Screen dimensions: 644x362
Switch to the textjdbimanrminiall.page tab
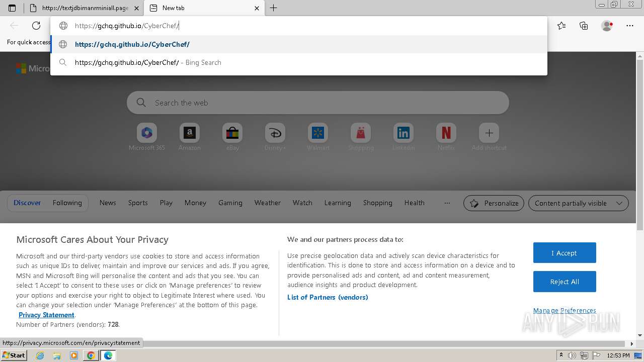(84, 8)
